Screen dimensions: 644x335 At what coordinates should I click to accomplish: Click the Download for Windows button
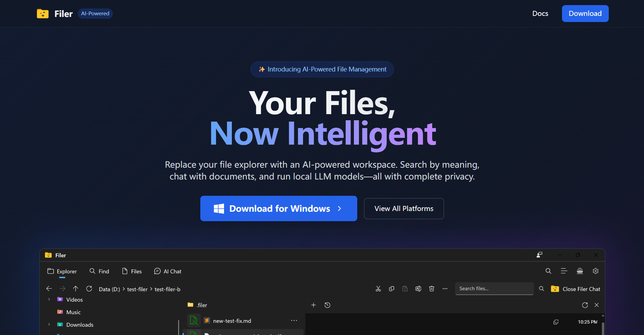click(279, 208)
